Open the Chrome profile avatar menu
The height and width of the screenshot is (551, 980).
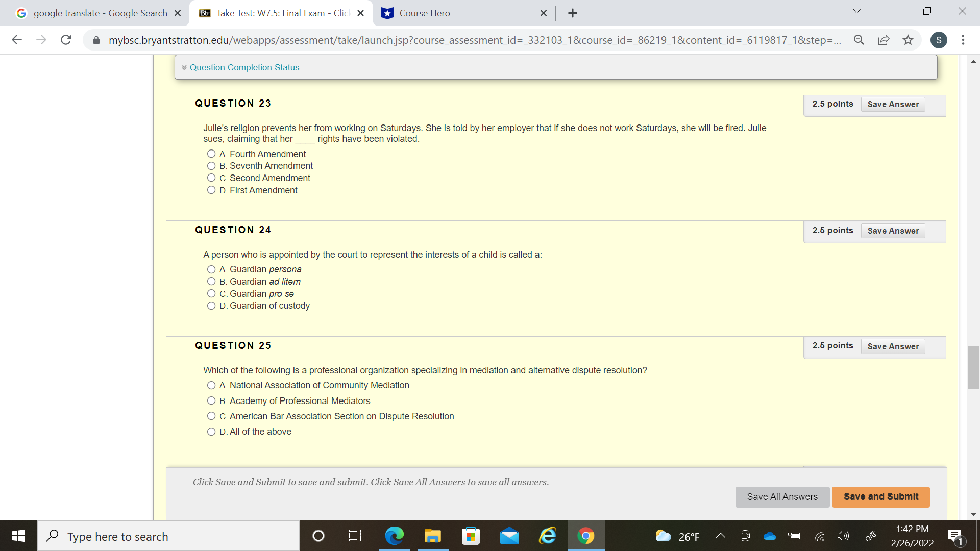click(x=939, y=40)
